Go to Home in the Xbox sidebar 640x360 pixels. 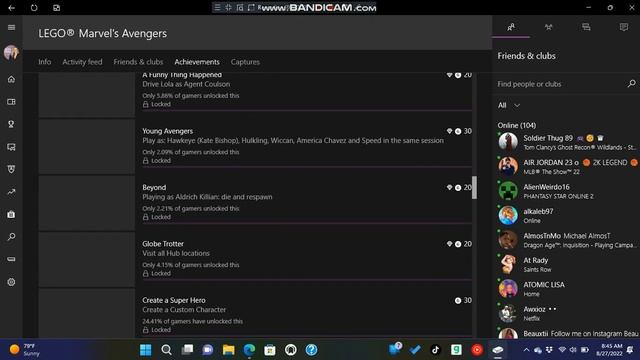click(11, 79)
